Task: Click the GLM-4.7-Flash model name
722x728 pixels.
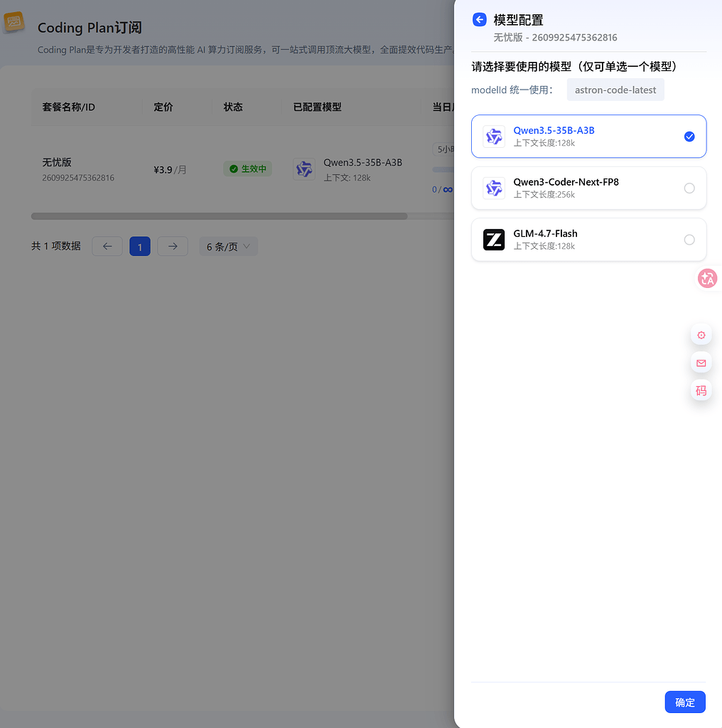Action: [x=545, y=233]
